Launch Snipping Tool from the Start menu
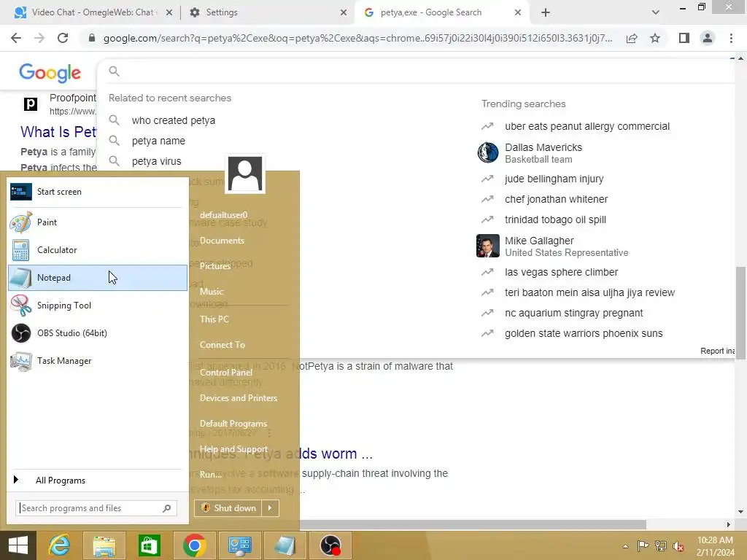The height and width of the screenshot is (560, 747). pos(98,306)
